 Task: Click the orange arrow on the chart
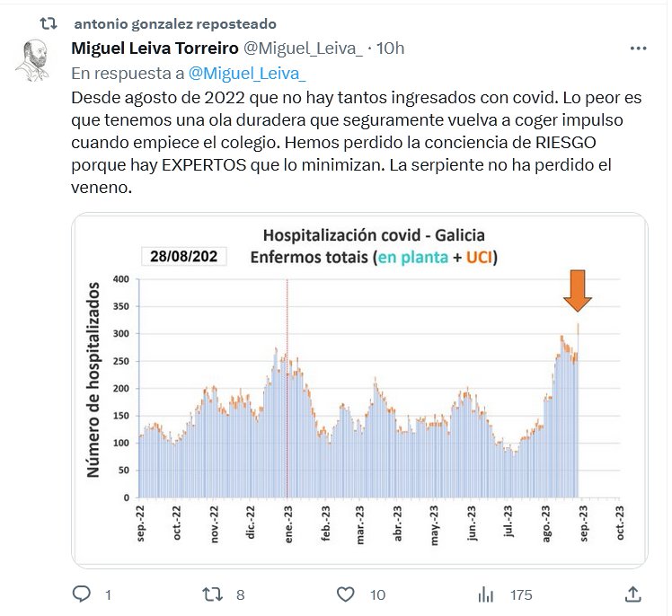tap(578, 290)
